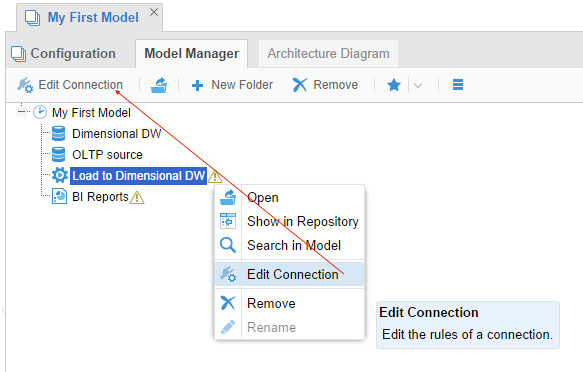The image size is (583, 372).
Task: Click the Edit Connection tooltip text
Action: coord(467,324)
